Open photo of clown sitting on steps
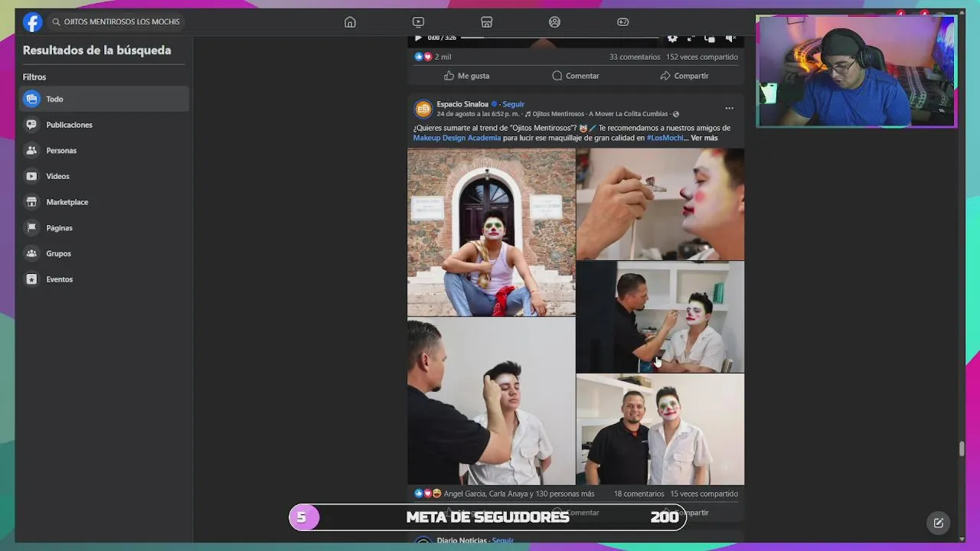Viewport: 980px width, 551px height. (491, 233)
